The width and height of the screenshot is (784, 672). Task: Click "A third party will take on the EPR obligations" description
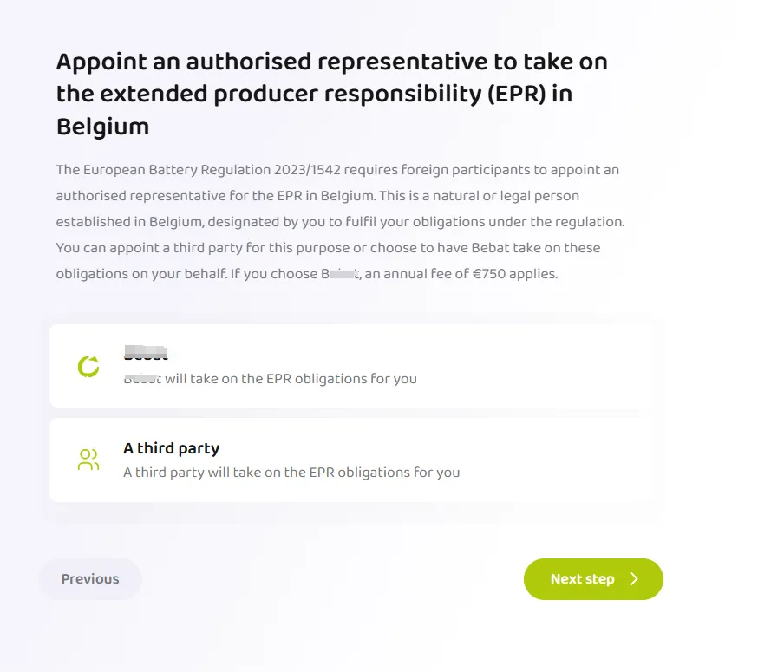pyautogui.click(x=291, y=473)
